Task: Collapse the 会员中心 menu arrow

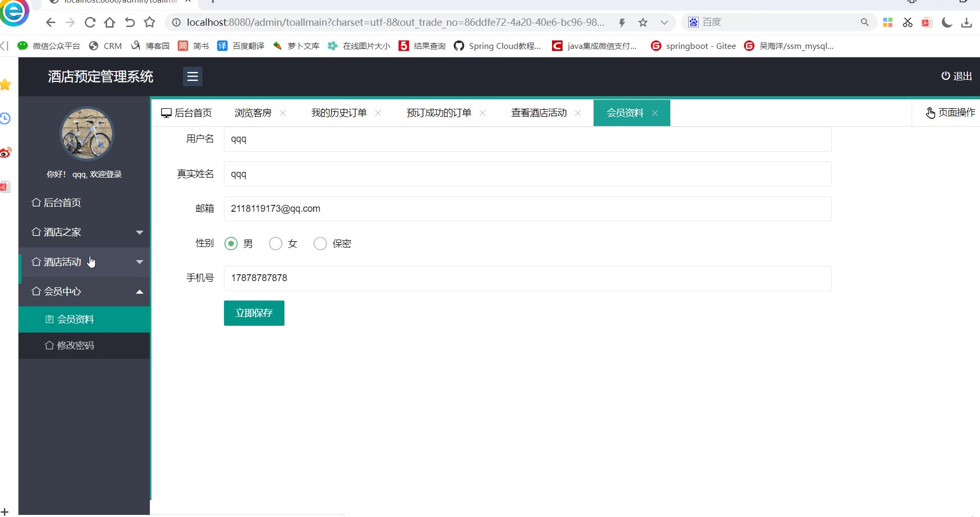Action: (x=139, y=292)
